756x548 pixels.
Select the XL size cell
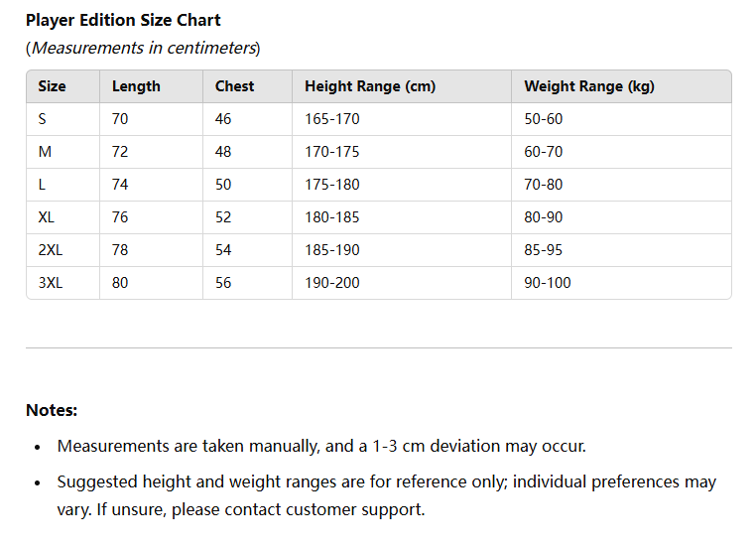point(63,217)
